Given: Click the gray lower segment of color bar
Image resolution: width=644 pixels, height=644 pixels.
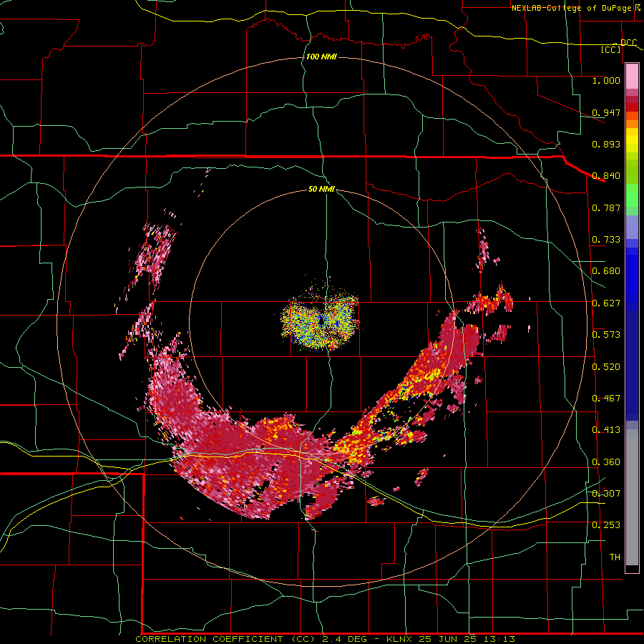Looking at the screenshot, I should 632,497.
